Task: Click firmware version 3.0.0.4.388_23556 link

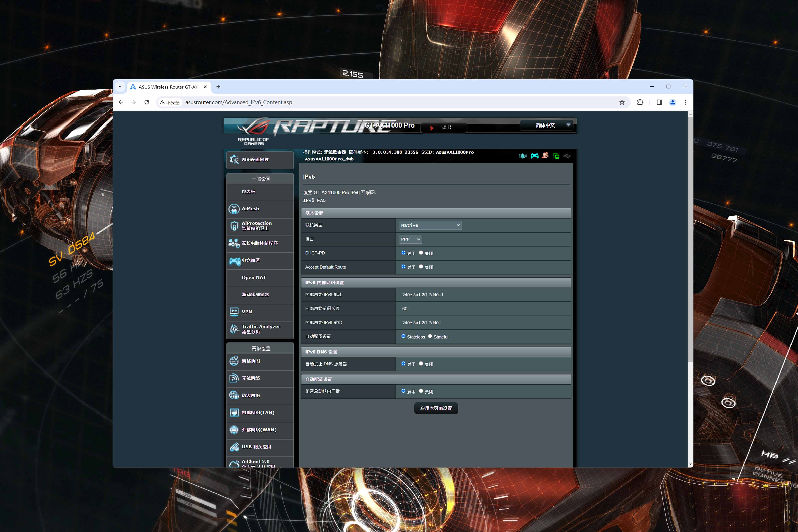Action: click(395, 152)
